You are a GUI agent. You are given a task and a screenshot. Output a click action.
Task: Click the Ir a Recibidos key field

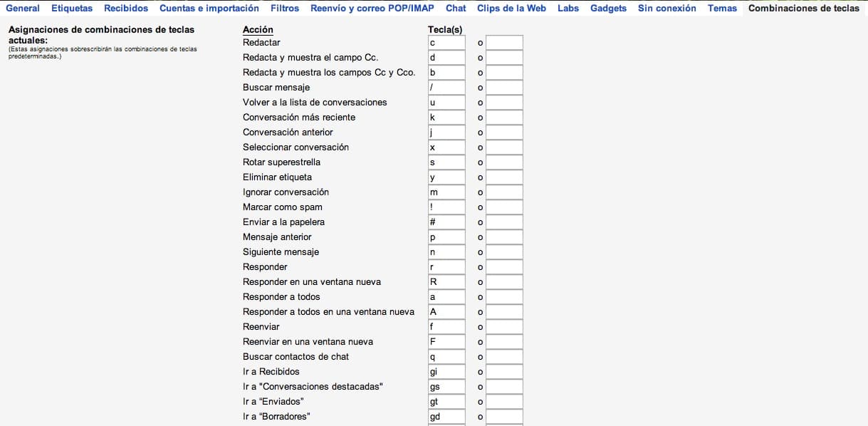pos(446,372)
